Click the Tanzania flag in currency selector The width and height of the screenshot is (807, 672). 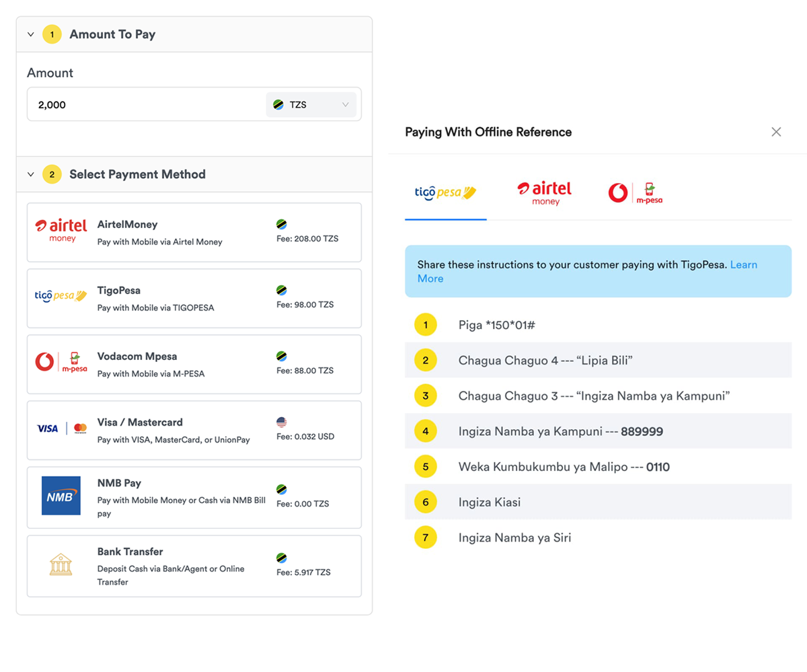point(278,105)
